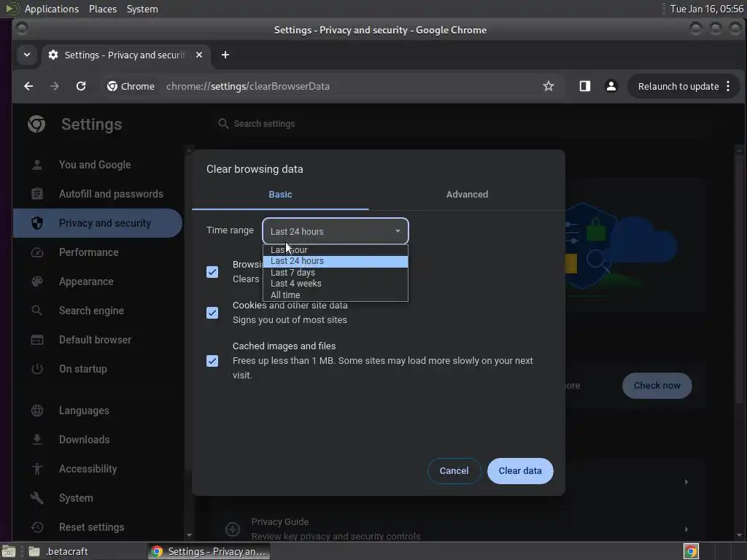
Task: Click the Chrome site info chip
Action: [x=131, y=86]
